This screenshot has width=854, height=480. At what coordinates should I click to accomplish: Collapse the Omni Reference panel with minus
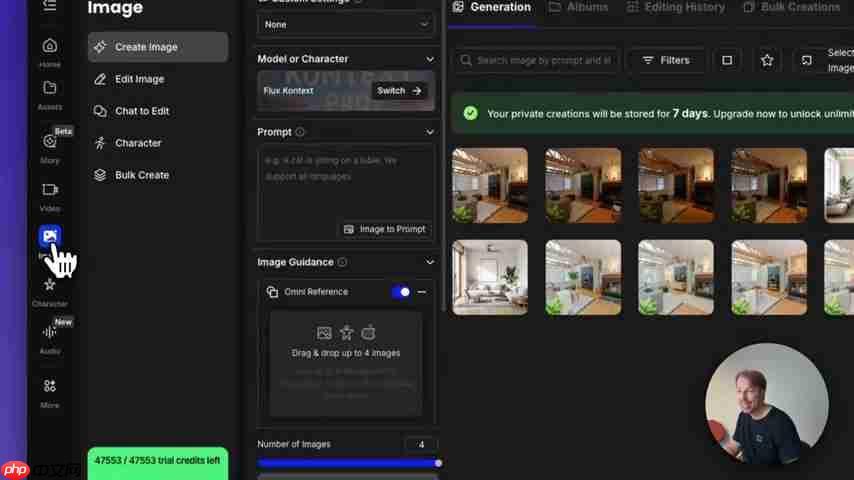click(422, 292)
